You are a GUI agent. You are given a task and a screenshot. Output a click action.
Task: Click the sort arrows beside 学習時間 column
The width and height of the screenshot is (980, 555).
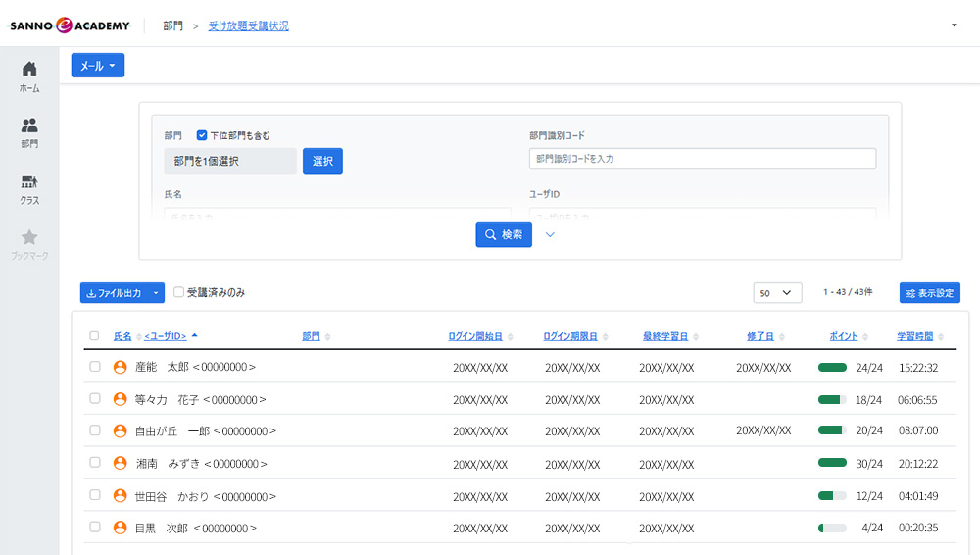[x=942, y=337]
